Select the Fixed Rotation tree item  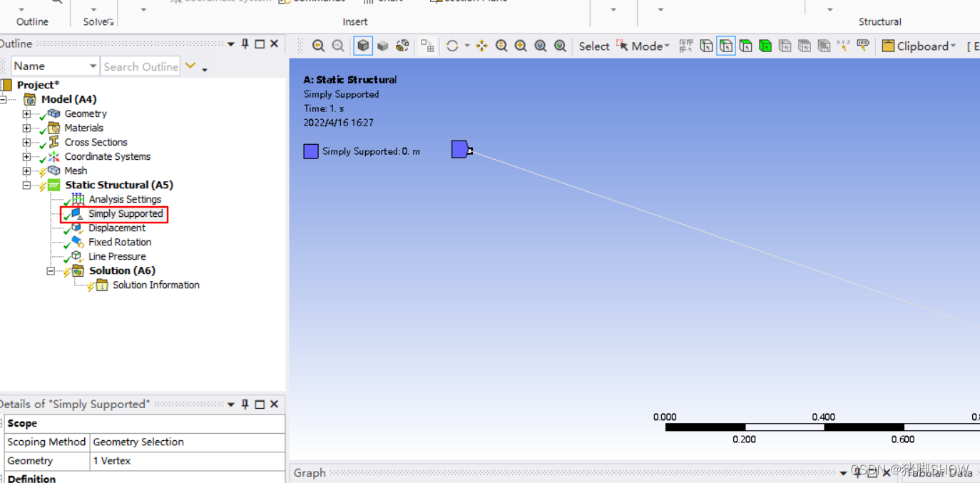(120, 242)
